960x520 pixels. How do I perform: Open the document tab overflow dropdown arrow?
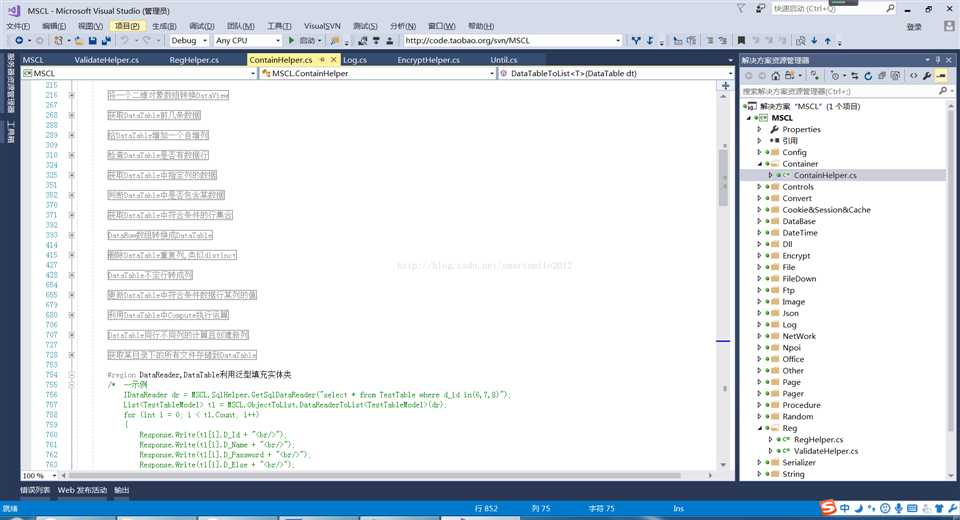pos(730,60)
